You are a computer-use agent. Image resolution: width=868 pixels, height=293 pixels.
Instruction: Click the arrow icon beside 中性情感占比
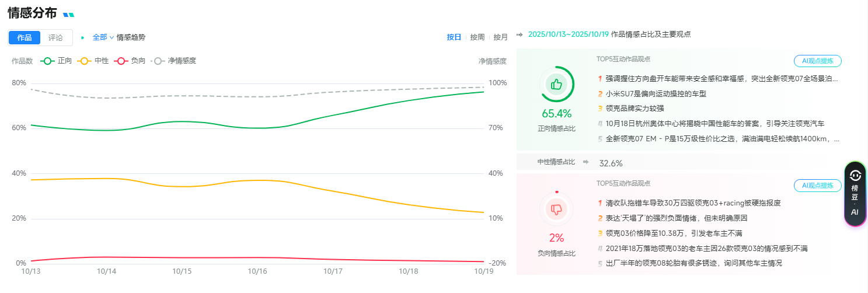point(585,162)
